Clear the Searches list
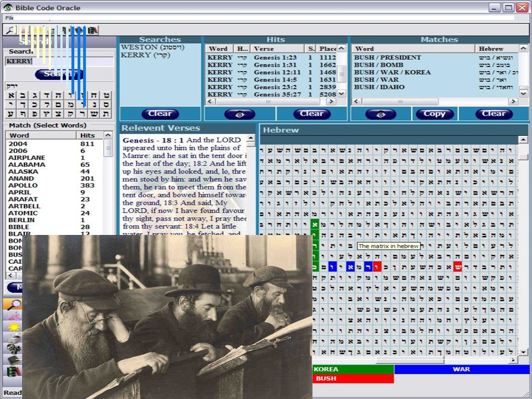The width and height of the screenshot is (532, 399). tap(160, 114)
